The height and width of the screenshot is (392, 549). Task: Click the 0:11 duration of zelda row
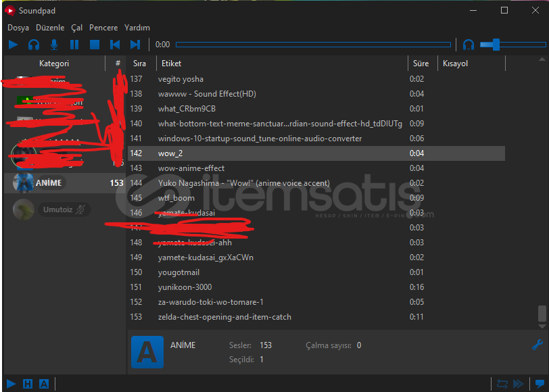[416, 317]
